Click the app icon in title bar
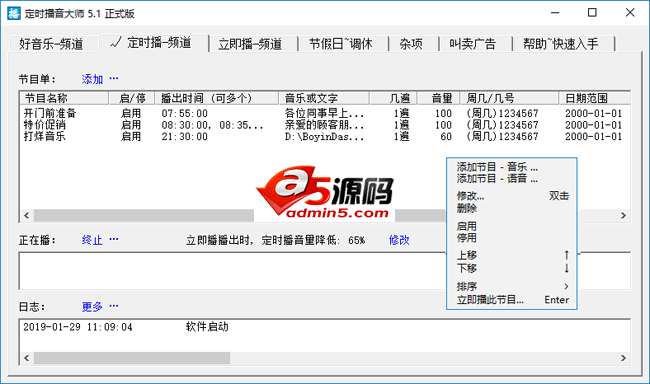 (14, 13)
